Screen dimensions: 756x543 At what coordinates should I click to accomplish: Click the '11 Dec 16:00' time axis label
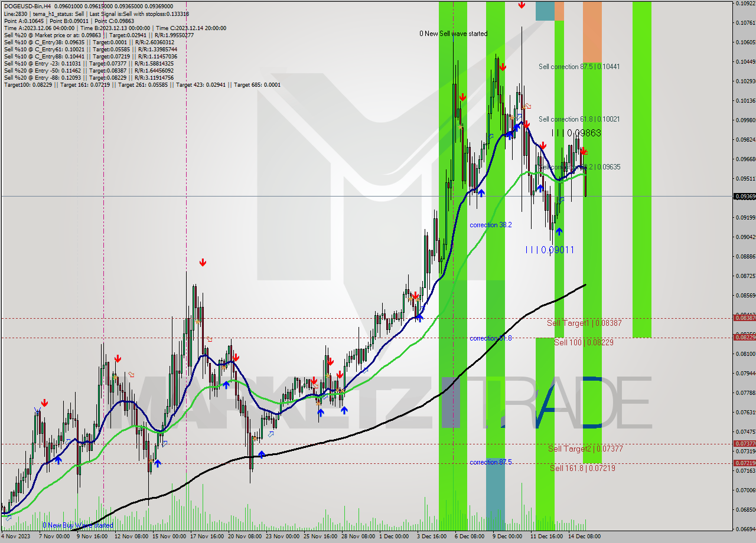[546, 537]
